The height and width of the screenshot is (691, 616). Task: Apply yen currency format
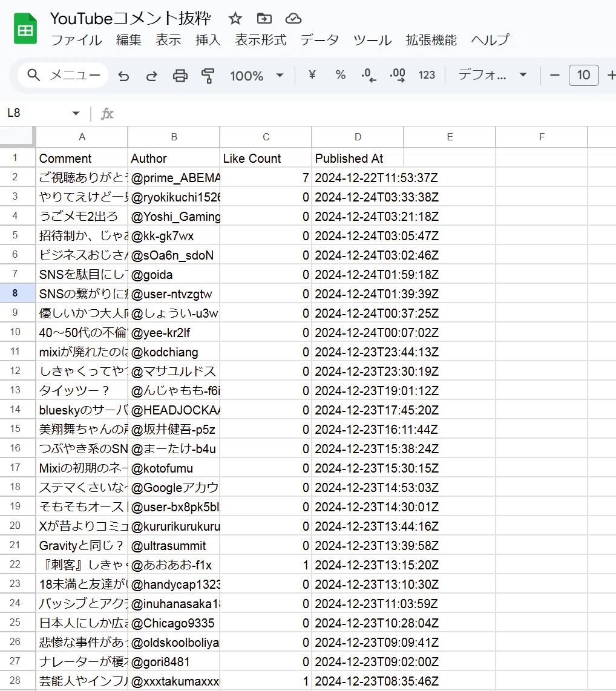tap(312, 75)
